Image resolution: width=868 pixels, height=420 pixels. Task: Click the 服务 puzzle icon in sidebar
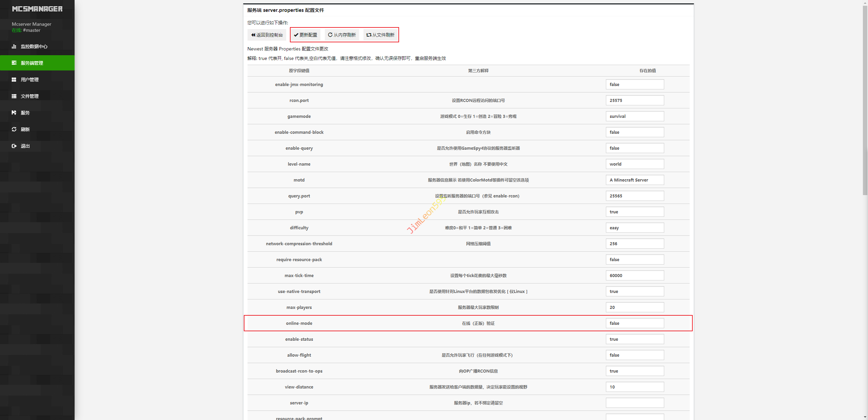(14, 113)
